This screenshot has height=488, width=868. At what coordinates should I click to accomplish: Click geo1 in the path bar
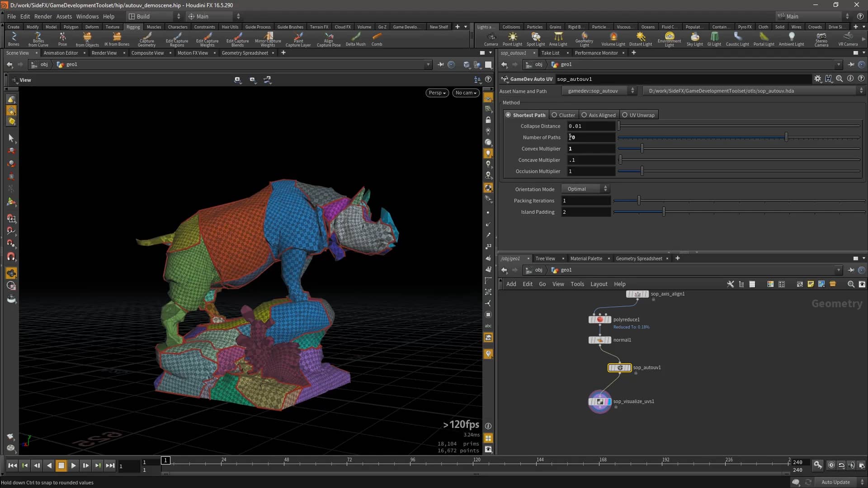coord(71,64)
